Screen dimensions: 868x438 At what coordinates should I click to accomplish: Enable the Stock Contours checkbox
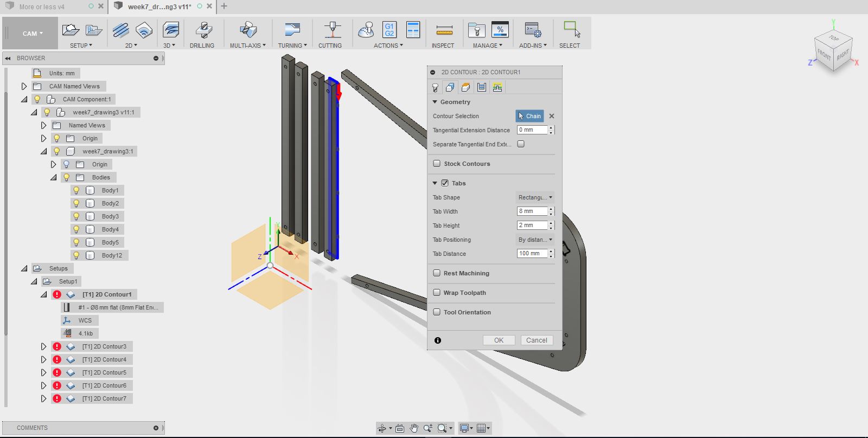click(437, 164)
